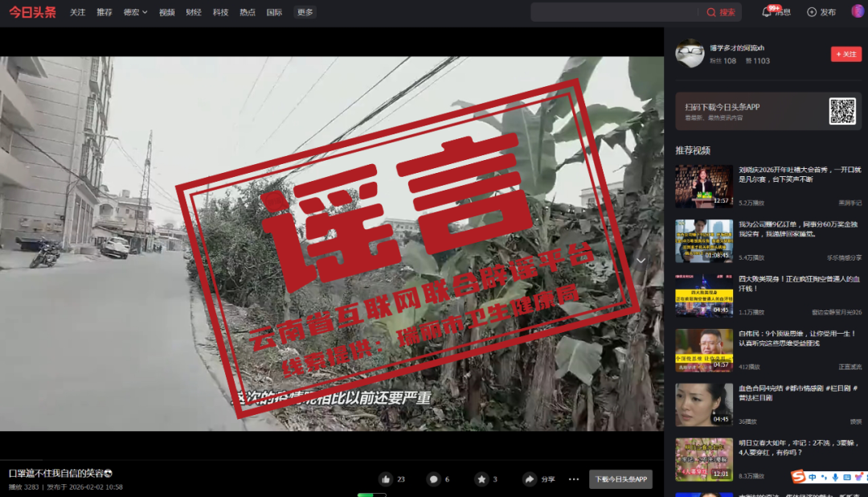
Task: Click the 发布 publish plus icon
Action: [812, 12]
